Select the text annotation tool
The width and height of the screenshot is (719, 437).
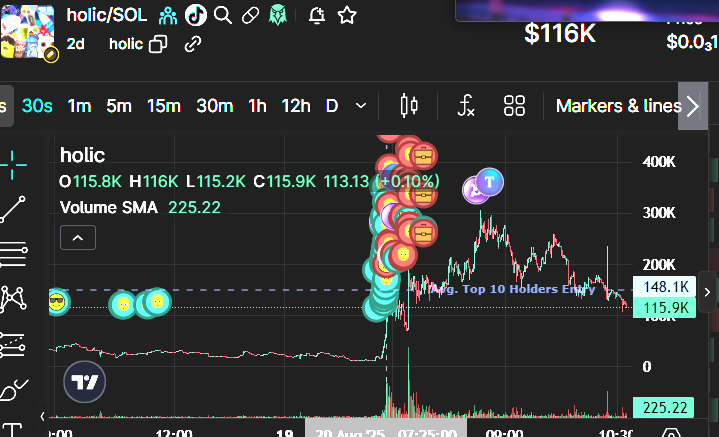12,430
